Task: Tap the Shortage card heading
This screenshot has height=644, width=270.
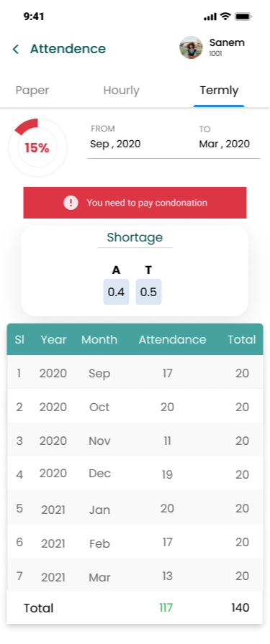Action: pos(135,237)
